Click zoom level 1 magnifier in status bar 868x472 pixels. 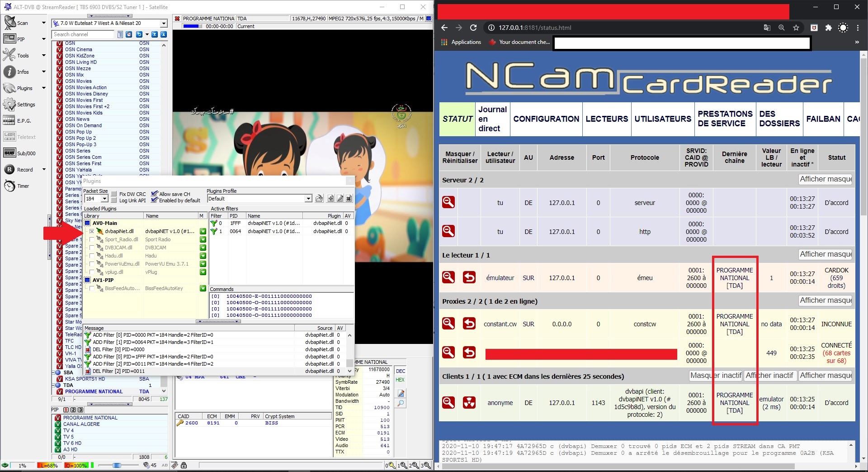pyautogui.click(x=403, y=465)
